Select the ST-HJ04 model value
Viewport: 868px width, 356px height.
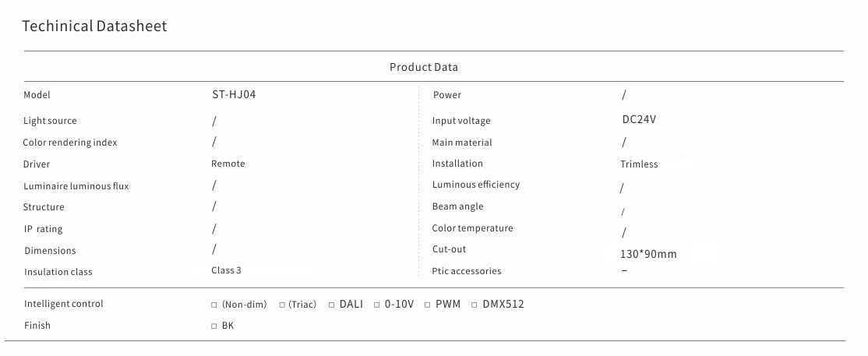point(233,94)
